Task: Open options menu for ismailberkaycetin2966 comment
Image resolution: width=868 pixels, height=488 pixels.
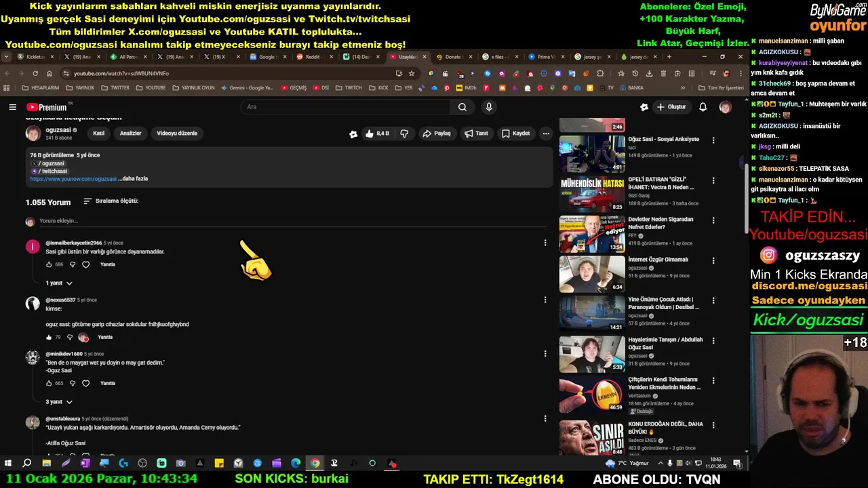Action: click(x=545, y=243)
